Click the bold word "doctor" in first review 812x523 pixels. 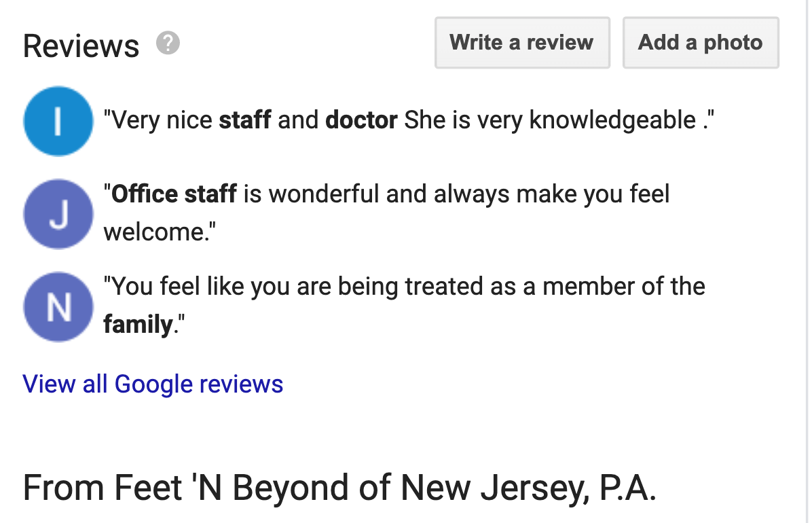click(361, 120)
